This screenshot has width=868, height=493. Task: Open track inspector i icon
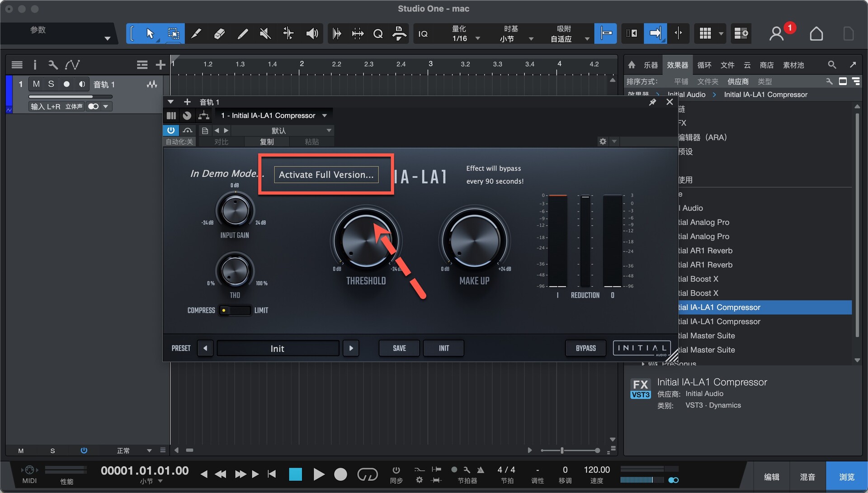[x=35, y=65]
